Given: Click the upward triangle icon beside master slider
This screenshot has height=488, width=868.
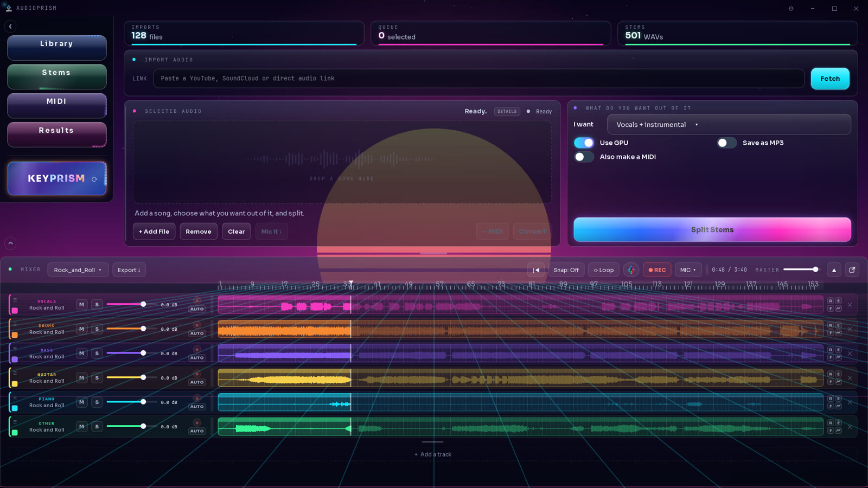Looking at the screenshot, I should [x=834, y=270].
